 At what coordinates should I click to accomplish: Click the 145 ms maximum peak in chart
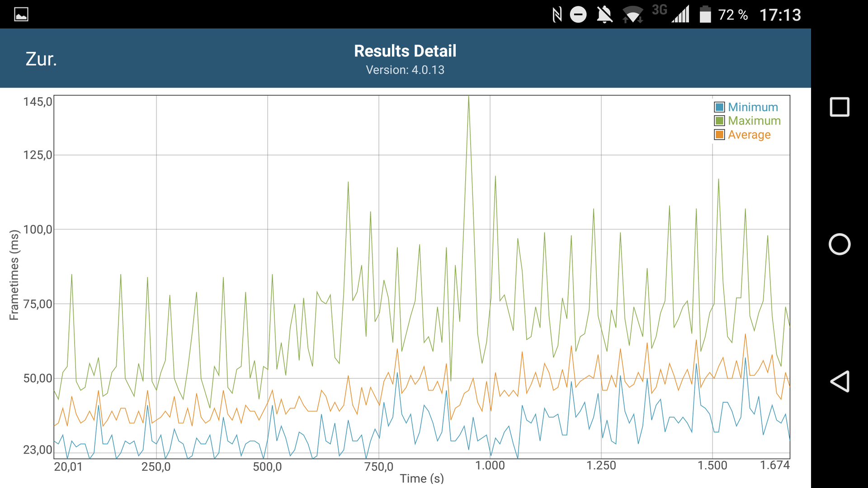point(468,98)
